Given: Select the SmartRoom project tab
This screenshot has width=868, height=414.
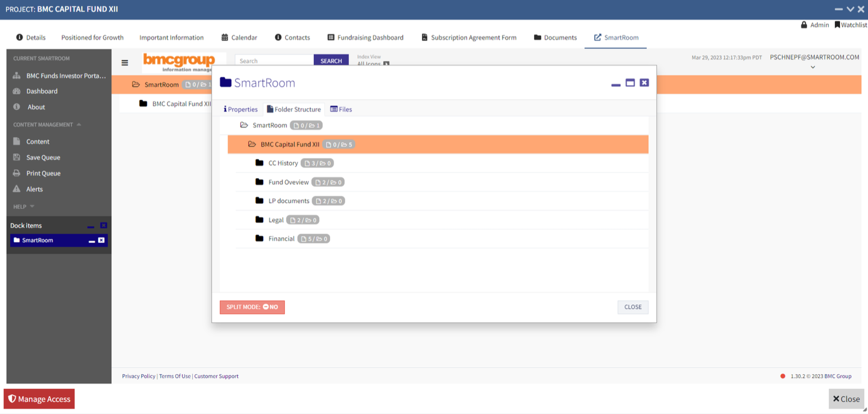Looking at the screenshot, I should coord(616,38).
